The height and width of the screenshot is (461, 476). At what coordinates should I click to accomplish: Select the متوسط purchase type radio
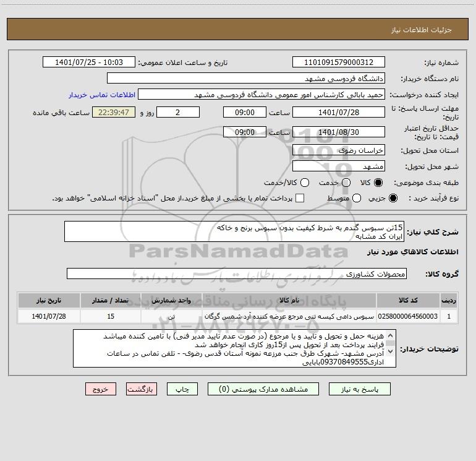coord(357,198)
